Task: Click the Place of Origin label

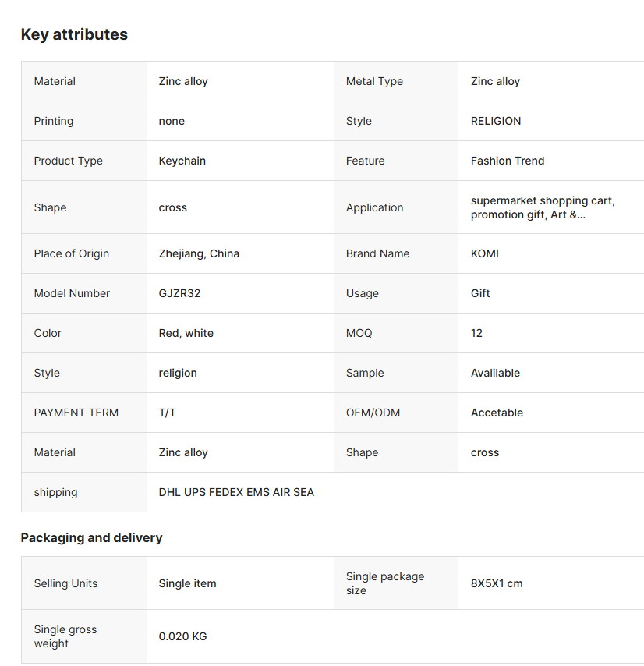Action: (71, 253)
